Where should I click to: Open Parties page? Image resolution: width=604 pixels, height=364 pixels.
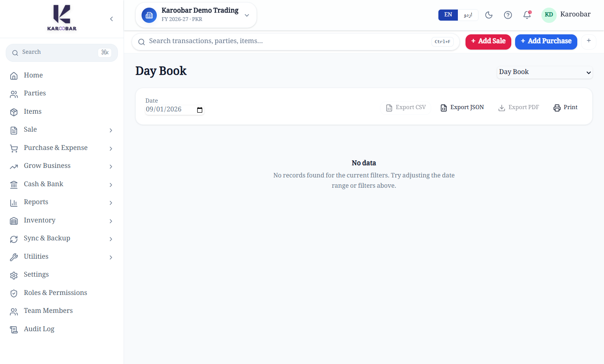(62, 93)
